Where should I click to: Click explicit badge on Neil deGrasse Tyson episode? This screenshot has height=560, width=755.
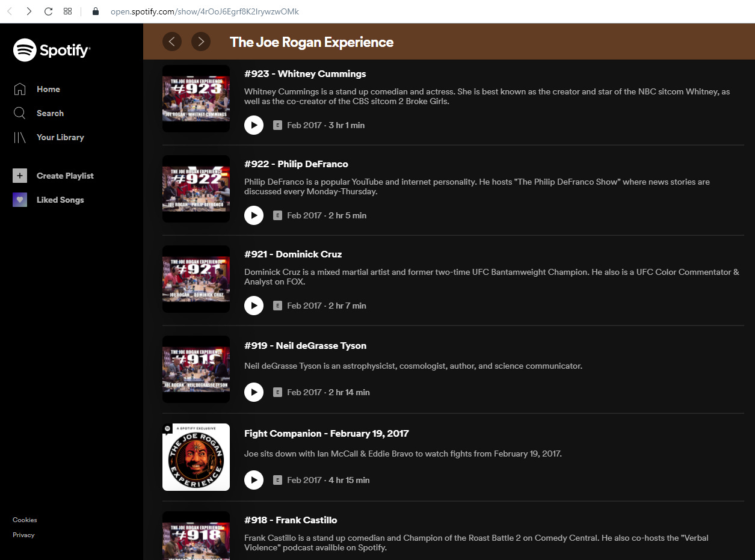pyautogui.click(x=277, y=392)
